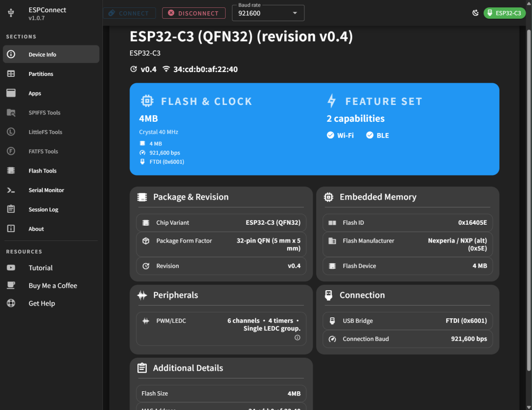Click the Serial Monitor terminal icon
Viewport: 532px width, 410px height.
(11, 190)
